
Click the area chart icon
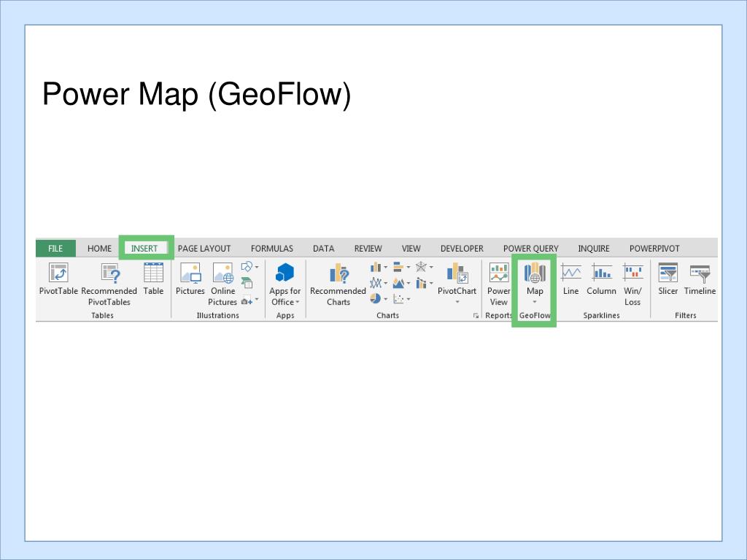(x=398, y=284)
